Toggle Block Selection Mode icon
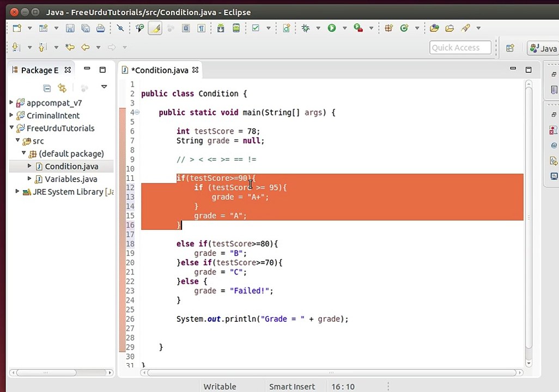This screenshot has height=392, width=559. click(186, 28)
